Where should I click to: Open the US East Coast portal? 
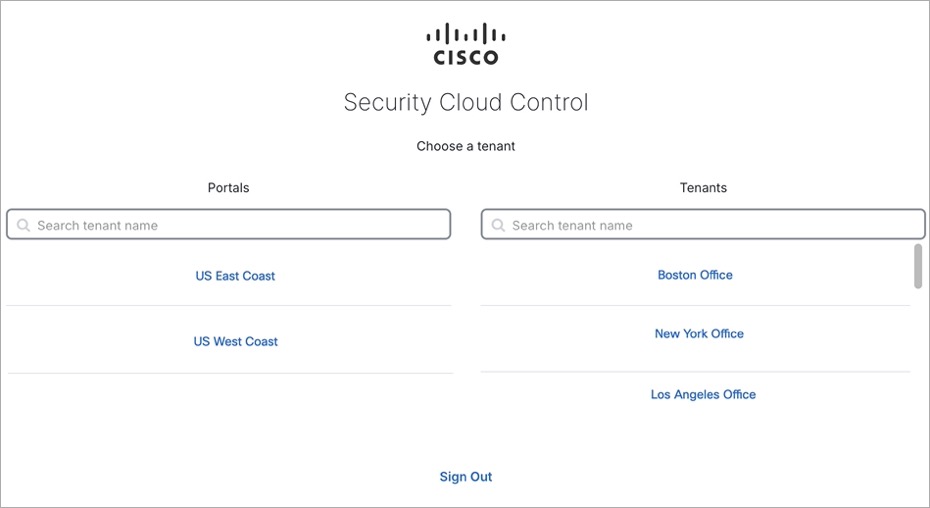coord(235,276)
